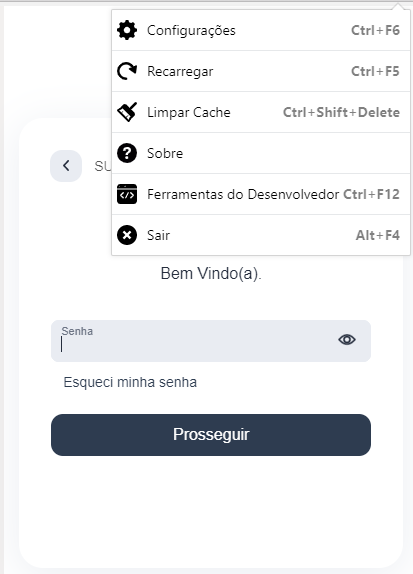Go back using the left chevron button
The width and height of the screenshot is (413, 574).
66,166
